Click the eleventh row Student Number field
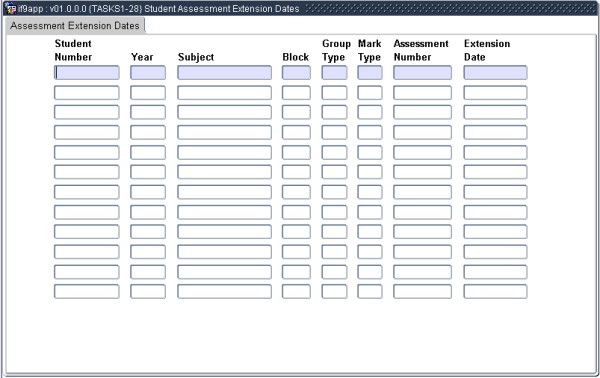The image size is (600, 378). coord(86,272)
